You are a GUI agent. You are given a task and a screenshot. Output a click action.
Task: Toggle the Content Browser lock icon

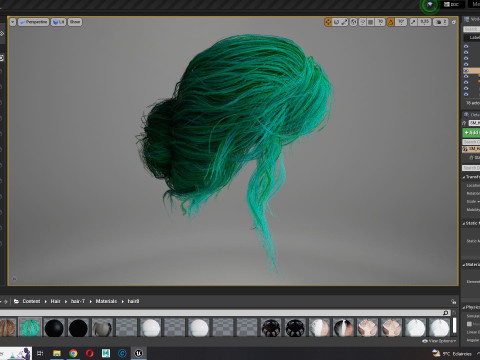coord(453,301)
